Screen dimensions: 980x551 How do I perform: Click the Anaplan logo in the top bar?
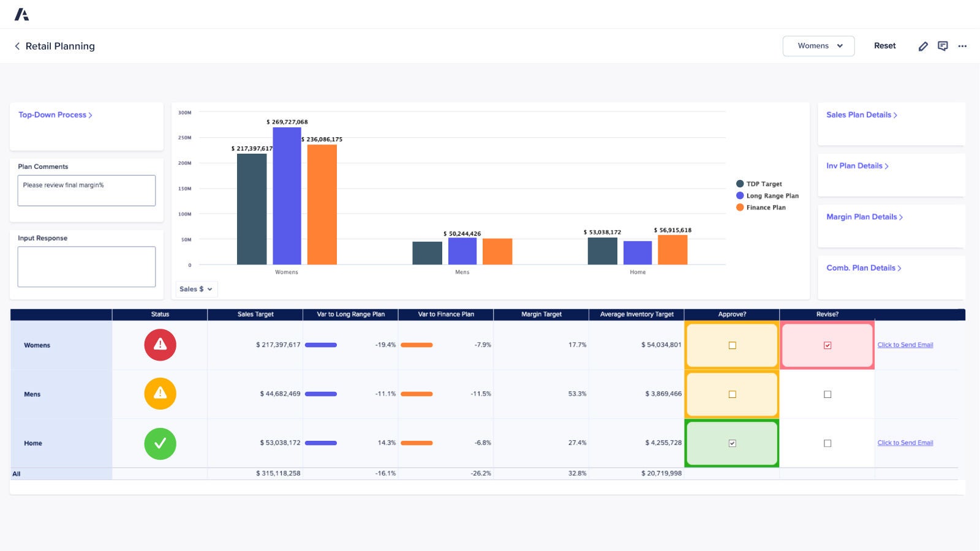(x=23, y=13)
